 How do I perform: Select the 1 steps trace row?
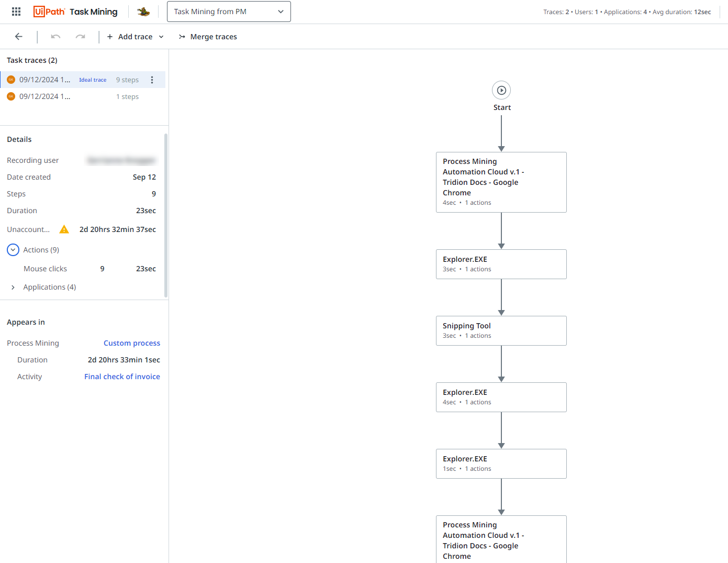click(x=83, y=96)
